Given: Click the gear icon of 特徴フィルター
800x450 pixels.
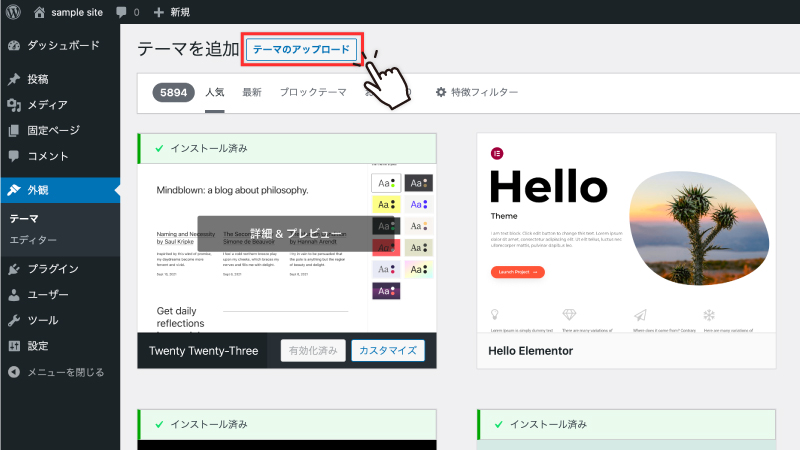Looking at the screenshot, I should coord(441,92).
